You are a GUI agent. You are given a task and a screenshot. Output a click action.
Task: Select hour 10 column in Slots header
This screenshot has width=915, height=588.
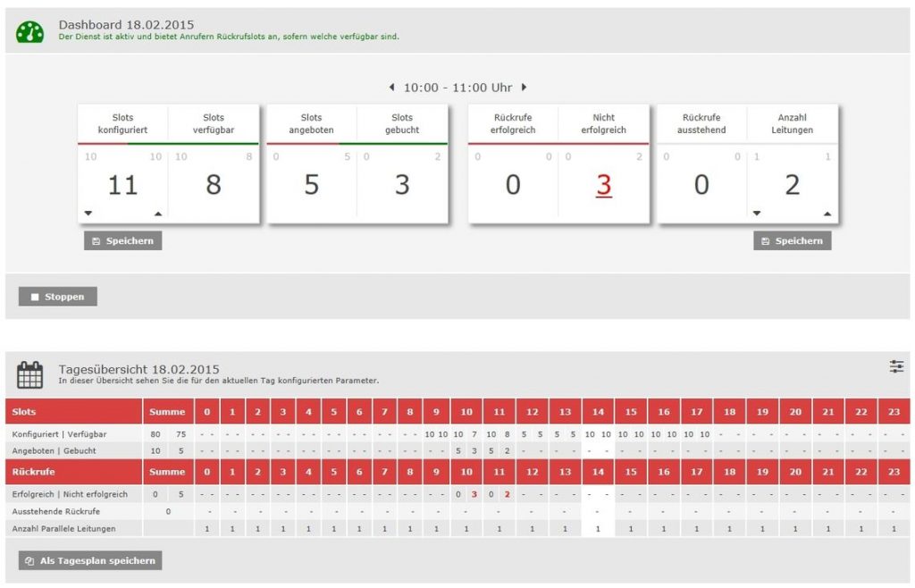point(466,411)
